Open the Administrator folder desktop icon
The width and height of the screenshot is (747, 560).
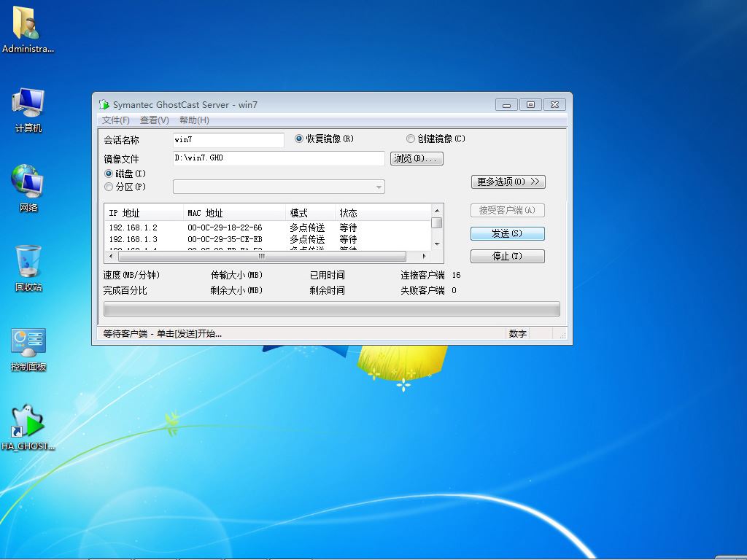click(x=27, y=28)
